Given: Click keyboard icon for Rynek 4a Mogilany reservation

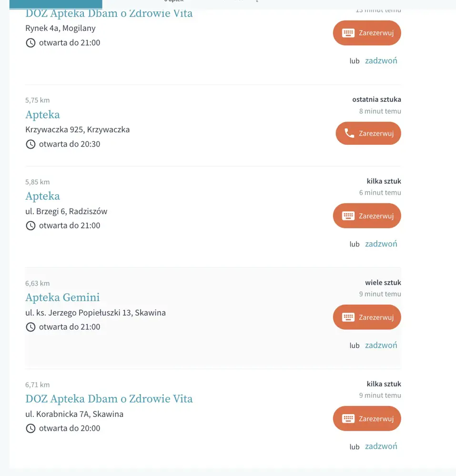Looking at the screenshot, I should (348, 33).
